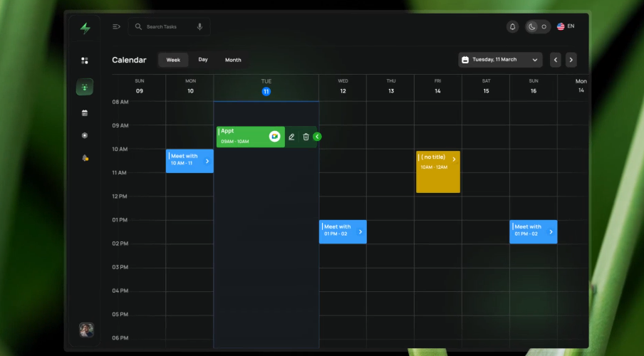The image size is (644, 356).
Task: Collapse the sidebar with the menu toggle icon
Action: coord(116,26)
